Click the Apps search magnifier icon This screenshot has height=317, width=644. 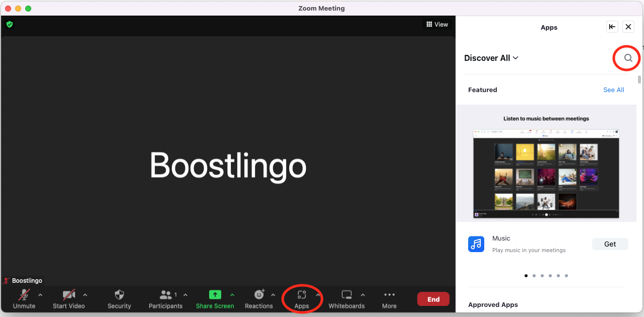(628, 58)
